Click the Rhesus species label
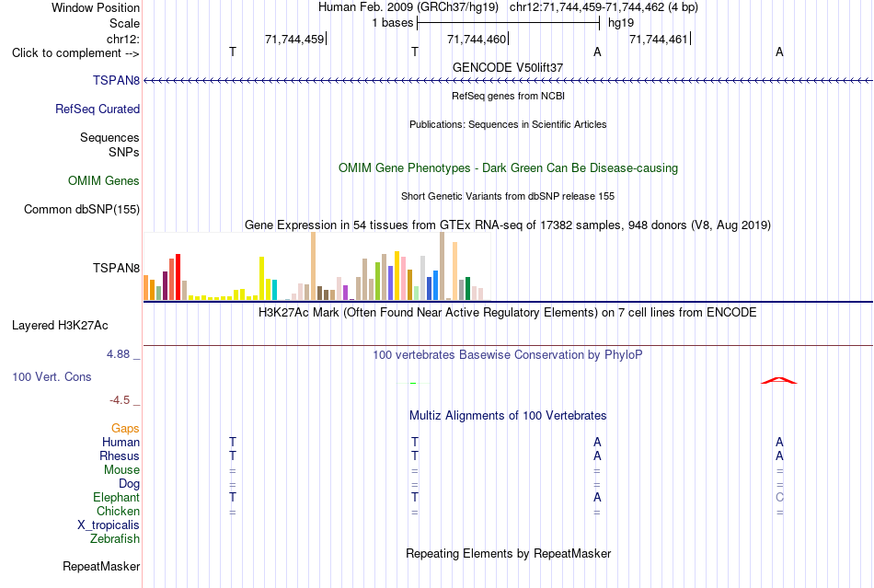The height and width of the screenshot is (588, 874). click(120, 455)
